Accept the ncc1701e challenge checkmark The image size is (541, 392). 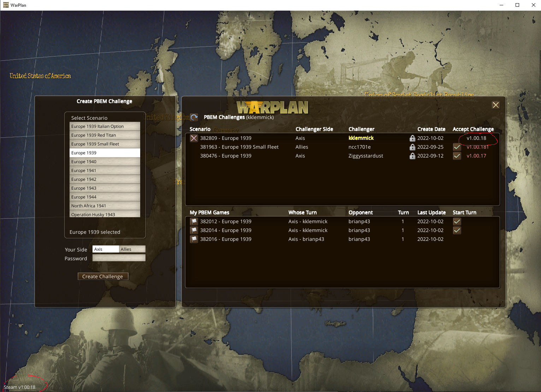(x=457, y=147)
